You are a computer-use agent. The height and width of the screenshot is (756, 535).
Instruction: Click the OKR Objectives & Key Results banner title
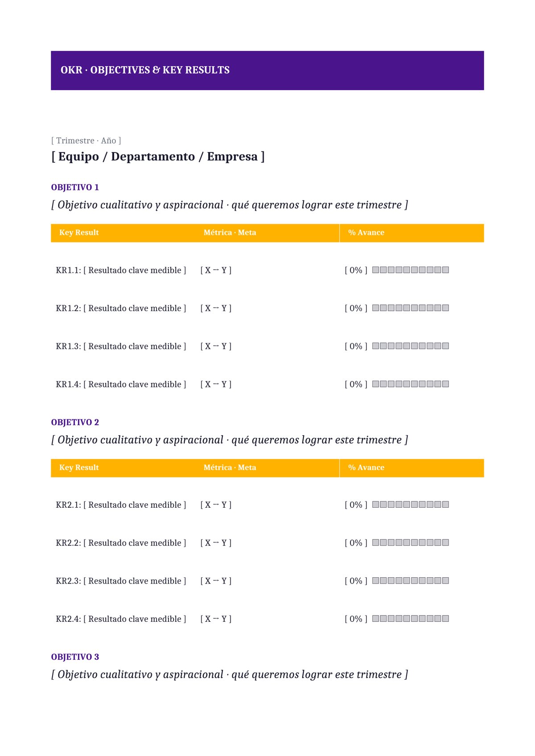[145, 70]
